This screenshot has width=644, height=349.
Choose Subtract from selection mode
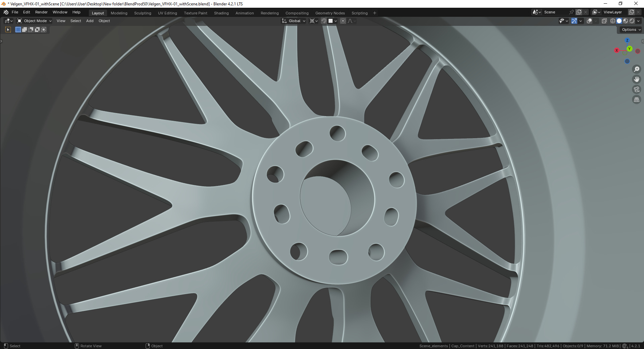coord(31,30)
